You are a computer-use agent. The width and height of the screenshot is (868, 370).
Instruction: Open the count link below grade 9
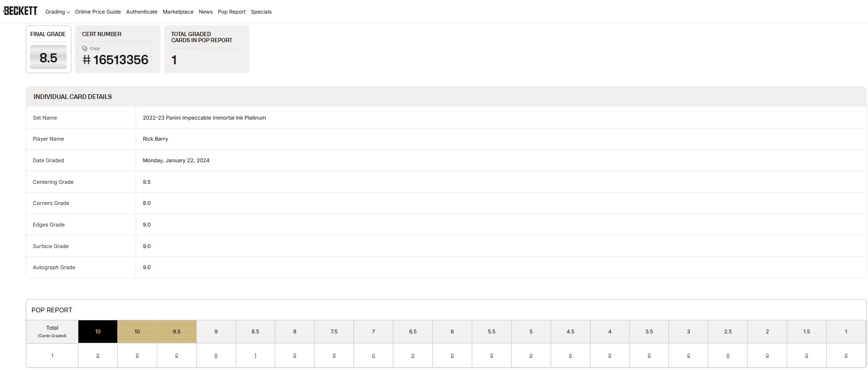pyautogui.click(x=216, y=355)
